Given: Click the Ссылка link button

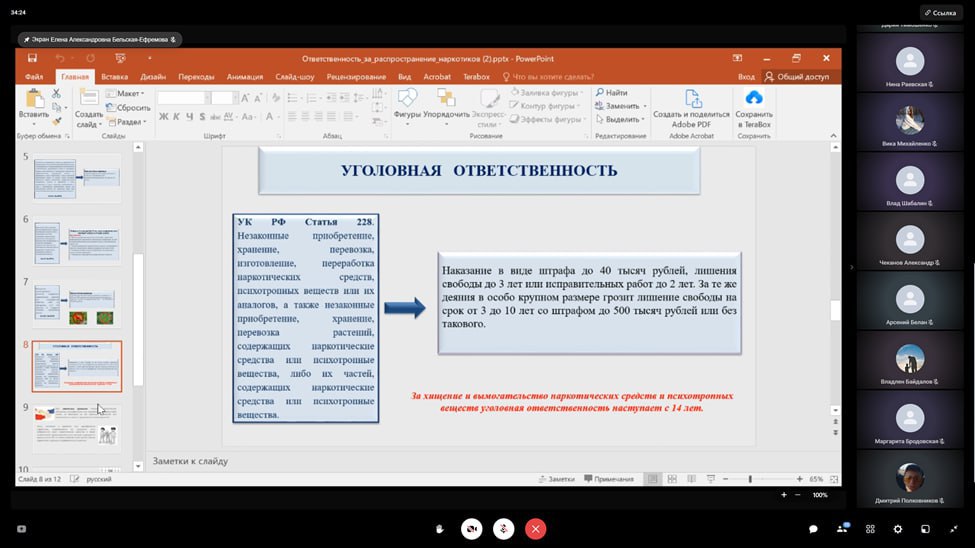Looking at the screenshot, I should click(x=940, y=12).
